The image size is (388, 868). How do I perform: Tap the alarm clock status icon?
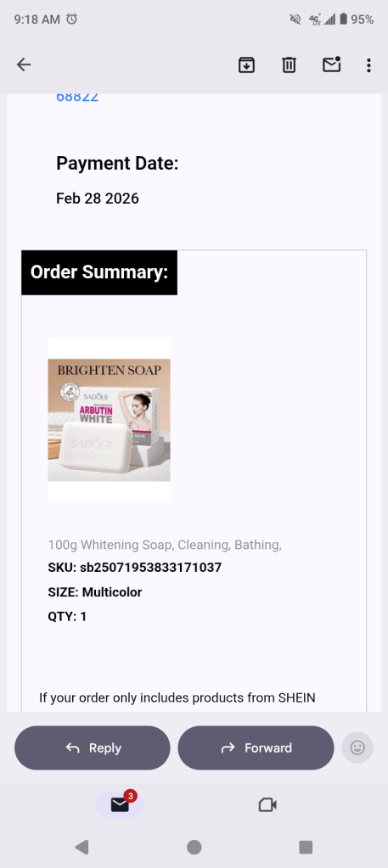[x=71, y=20]
